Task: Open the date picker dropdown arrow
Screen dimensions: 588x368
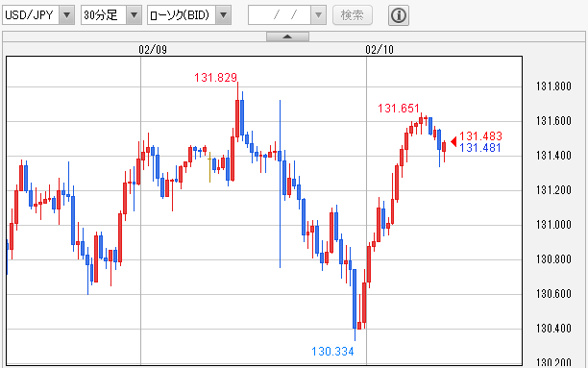Action: click(318, 15)
